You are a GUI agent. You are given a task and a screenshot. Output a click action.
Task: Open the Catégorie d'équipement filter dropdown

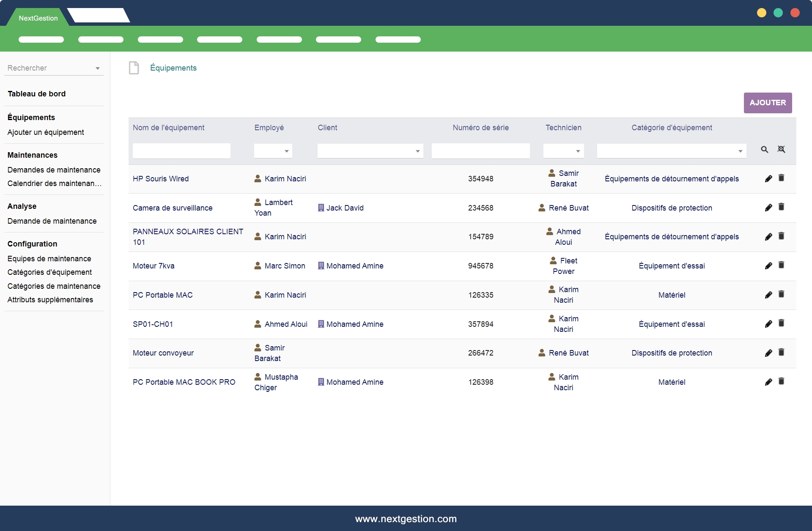point(671,151)
